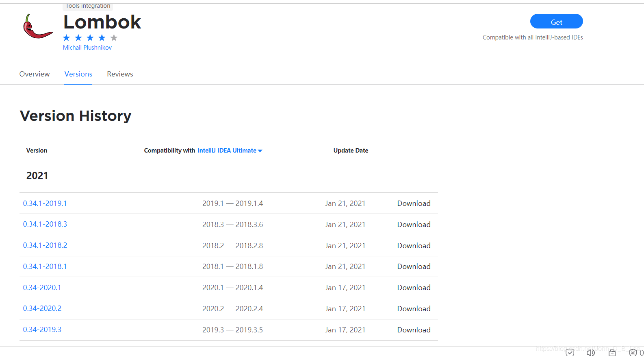Open version 0.34.1-2018.2 link
This screenshot has width=644, height=356.
click(x=45, y=245)
